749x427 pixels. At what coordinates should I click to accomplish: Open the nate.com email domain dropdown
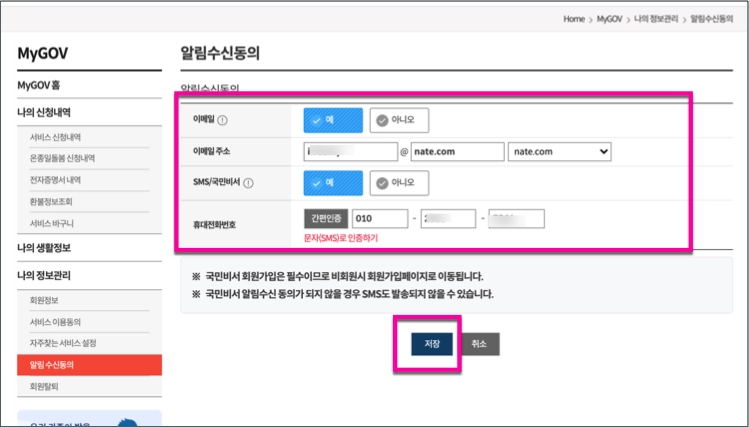point(559,152)
